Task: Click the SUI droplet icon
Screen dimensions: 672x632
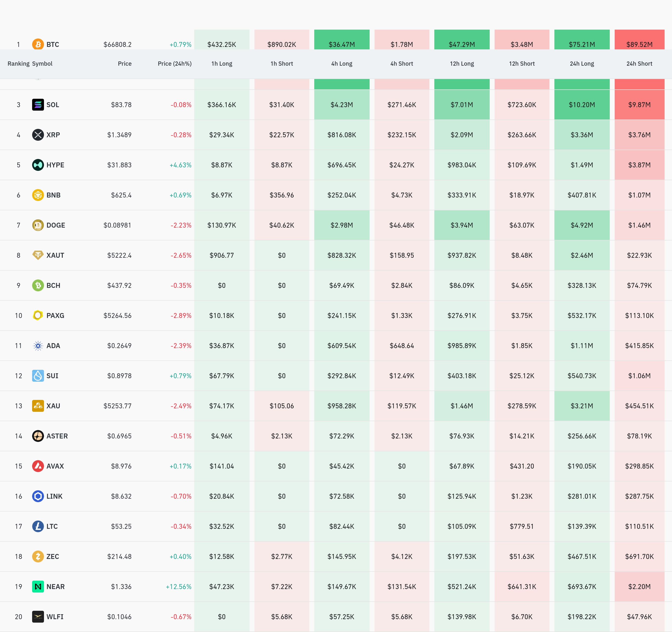Action: pos(38,375)
